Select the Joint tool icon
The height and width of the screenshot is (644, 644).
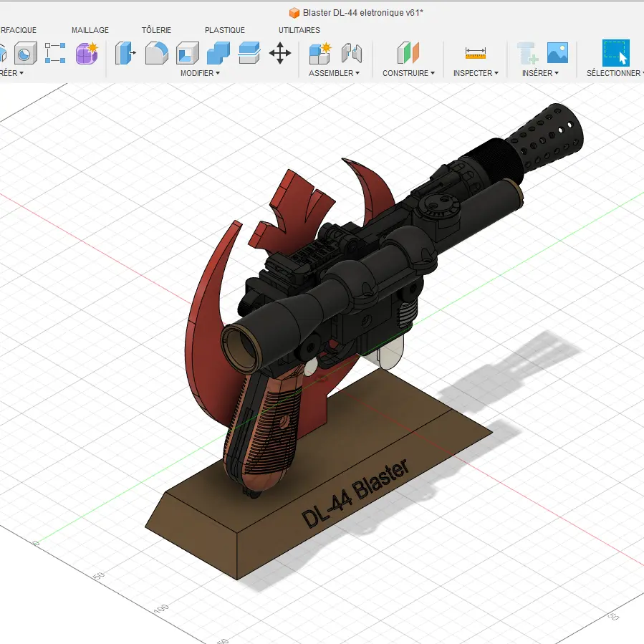click(352, 53)
